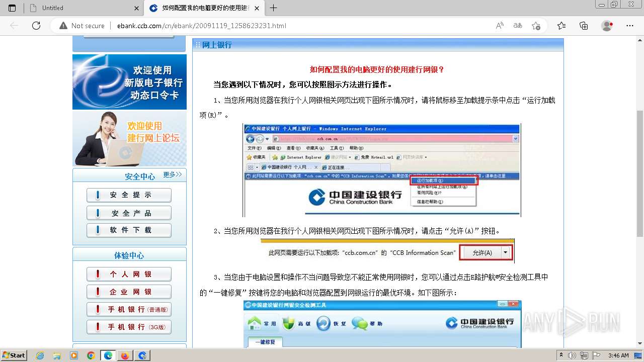
Task: Open a new browser tab
Action: click(274, 8)
